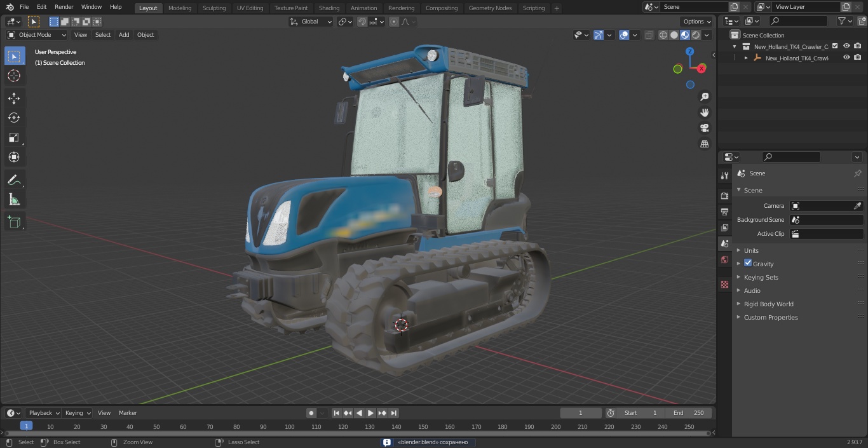Click the pin icon in the Scene properties
The width and height of the screenshot is (868, 448).
[857, 173]
